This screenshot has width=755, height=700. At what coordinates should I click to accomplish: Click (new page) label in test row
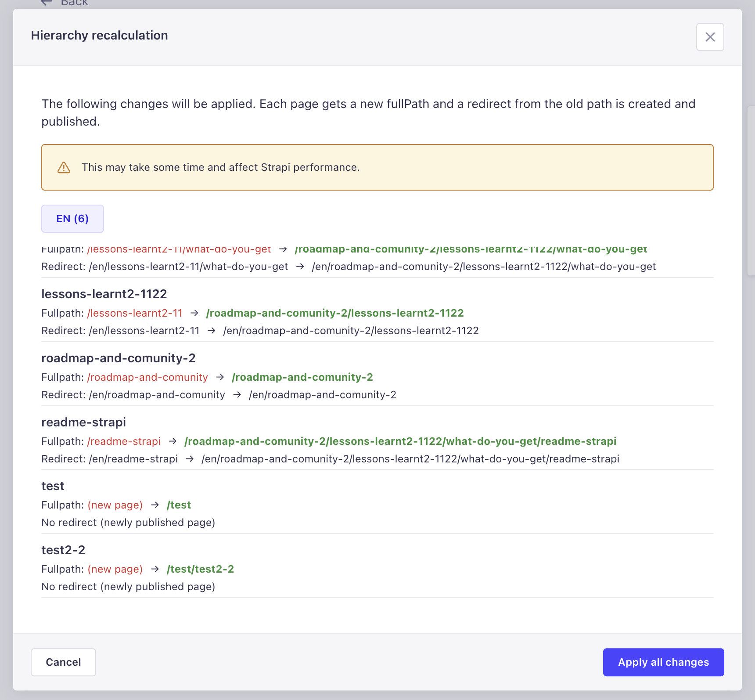point(115,505)
